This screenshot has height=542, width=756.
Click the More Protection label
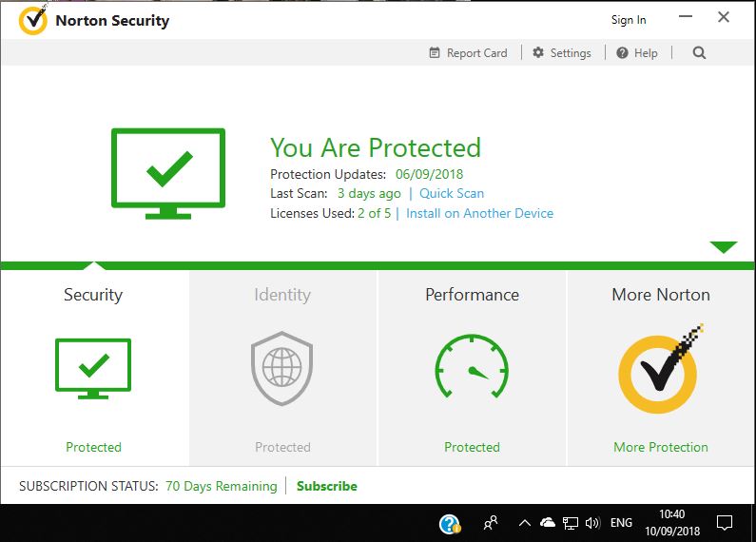click(x=661, y=448)
